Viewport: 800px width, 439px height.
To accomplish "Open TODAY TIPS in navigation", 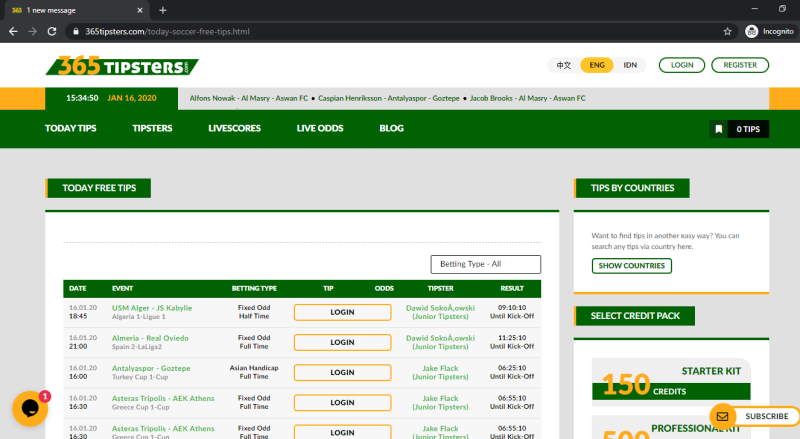I will (70, 129).
